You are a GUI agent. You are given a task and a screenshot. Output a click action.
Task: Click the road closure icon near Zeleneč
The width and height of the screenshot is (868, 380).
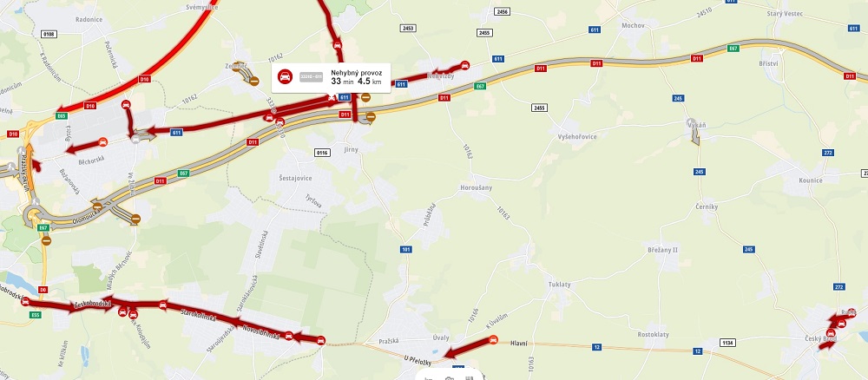point(254,82)
